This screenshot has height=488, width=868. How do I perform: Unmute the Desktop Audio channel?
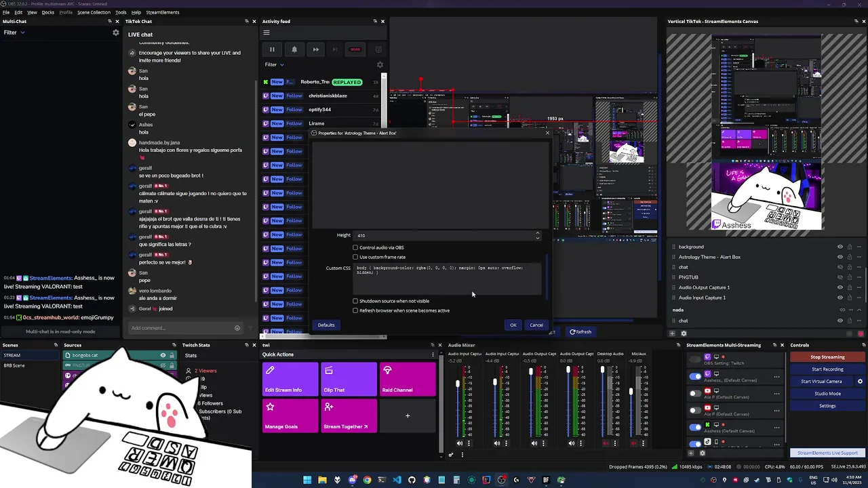606,443
